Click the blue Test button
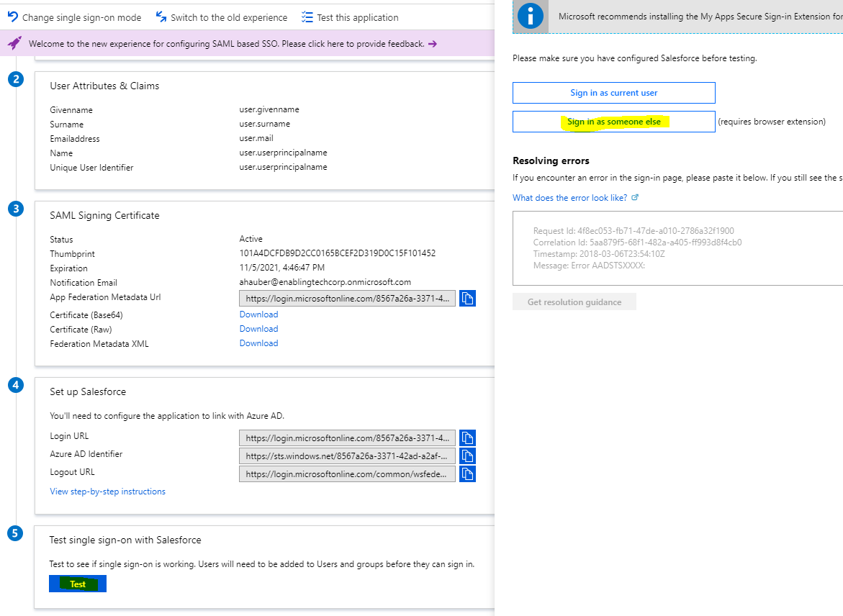 click(78, 584)
